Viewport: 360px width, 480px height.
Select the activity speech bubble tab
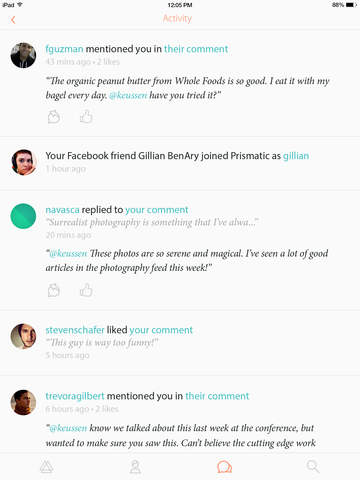224,467
